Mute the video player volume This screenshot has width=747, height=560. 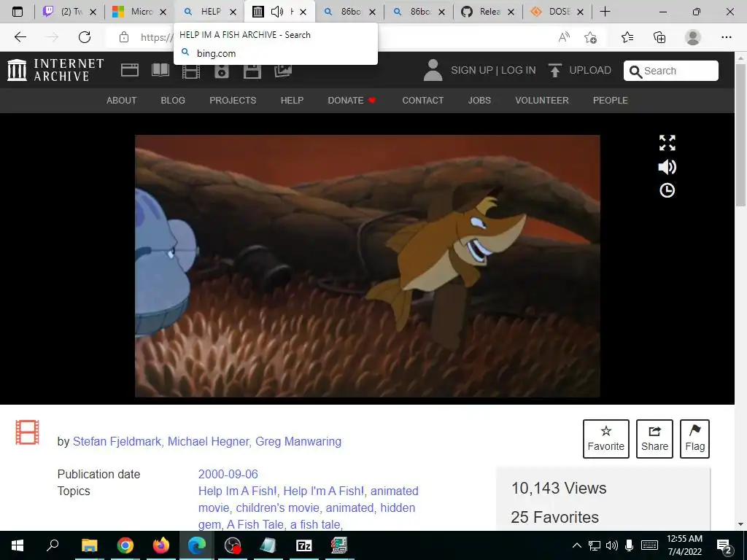point(667,167)
